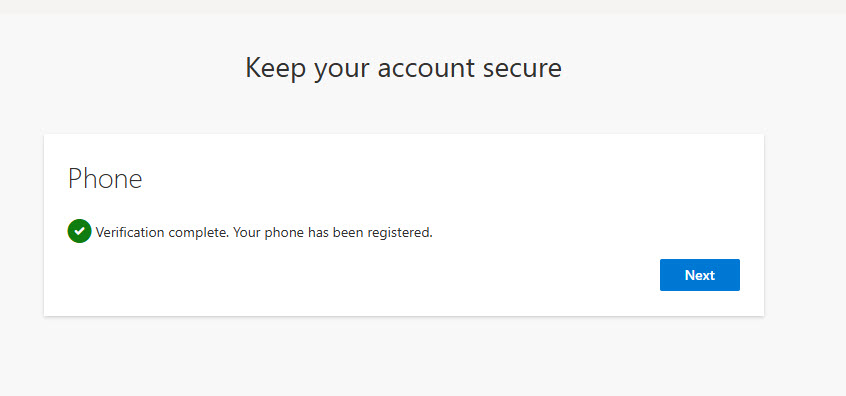Click the word 'Verification' in the status message
The width and height of the screenshot is (846, 396).
[x=130, y=233]
